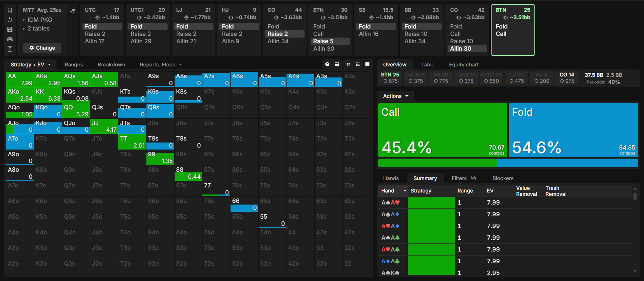The width and height of the screenshot is (644, 281).
Task: Click the blue Fold 54.6% action block
Action: 574,130
